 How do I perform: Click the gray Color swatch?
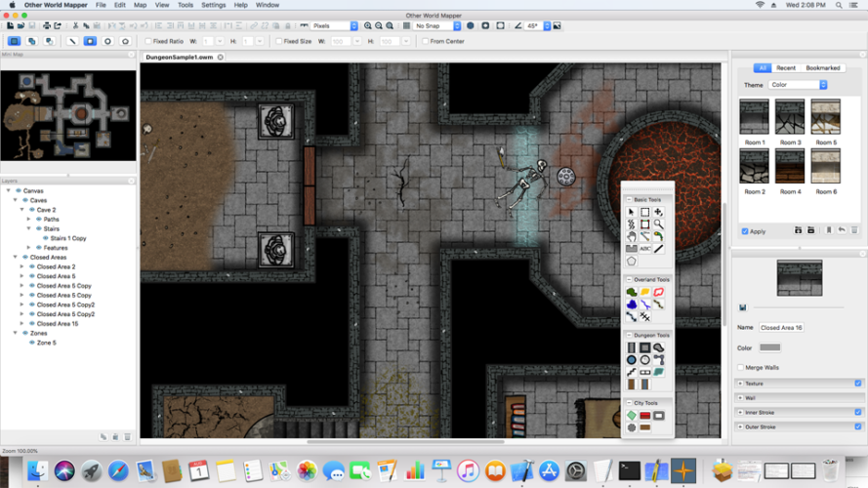tap(769, 347)
